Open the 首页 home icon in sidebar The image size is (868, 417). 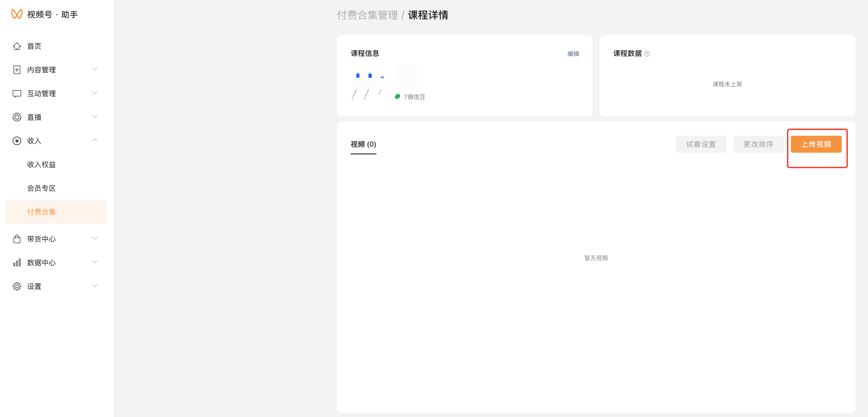17,46
